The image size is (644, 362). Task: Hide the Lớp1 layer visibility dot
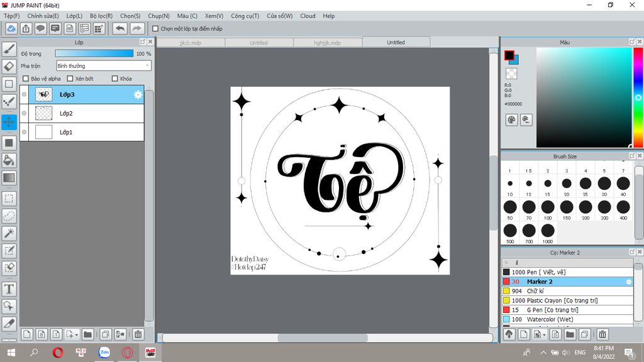25,132
